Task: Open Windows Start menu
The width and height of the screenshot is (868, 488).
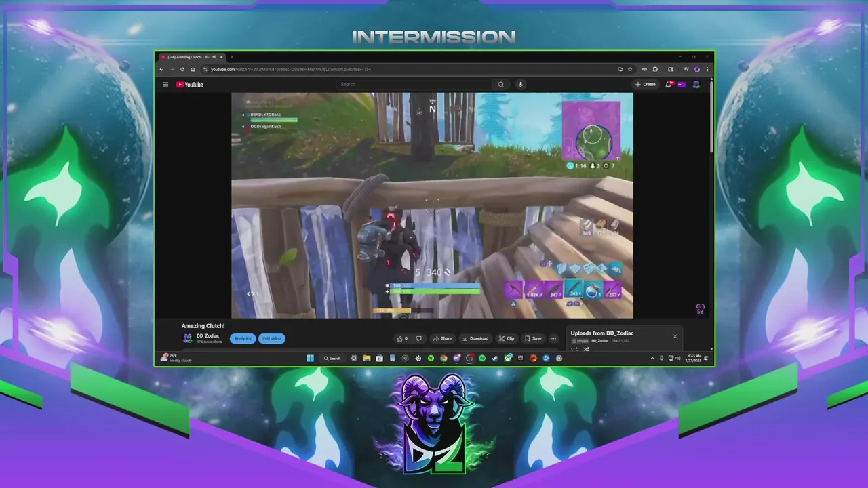Action: (x=311, y=359)
